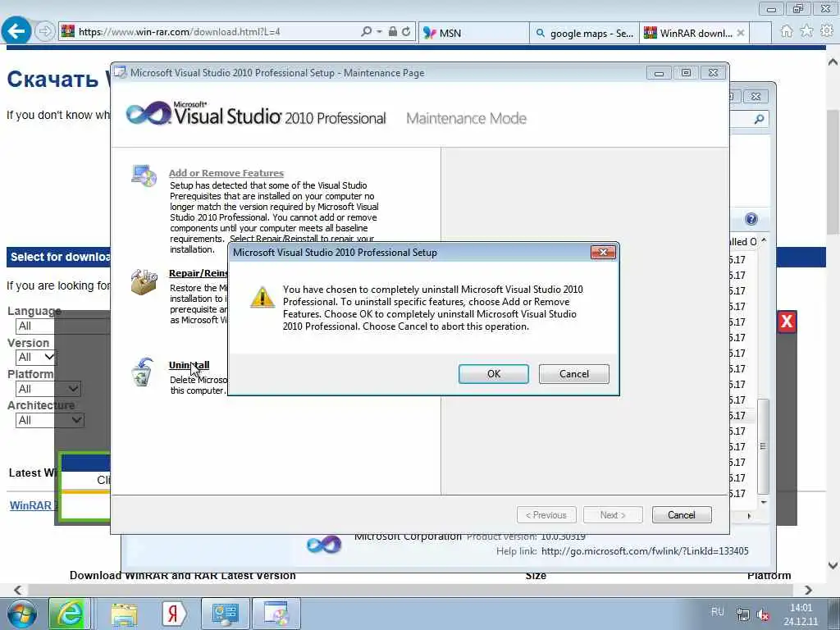Image resolution: width=840 pixels, height=630 pixels.
Task: Open Control Panel window from taskbar
Action: point(225,614)
